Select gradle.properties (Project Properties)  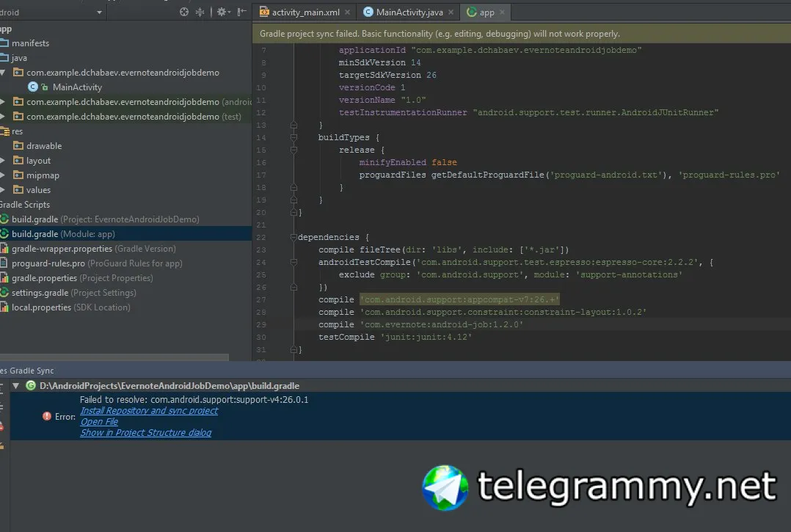pos(125,277)
